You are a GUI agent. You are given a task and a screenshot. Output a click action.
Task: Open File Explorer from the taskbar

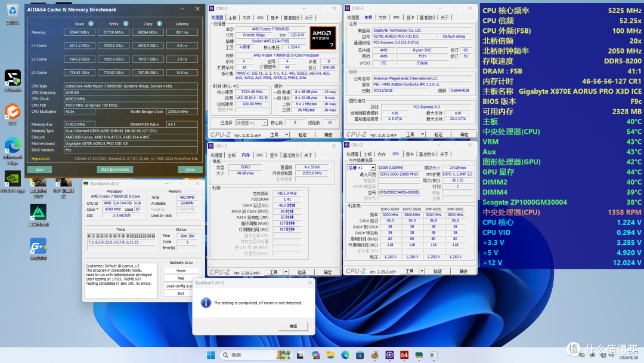(330, 355)
